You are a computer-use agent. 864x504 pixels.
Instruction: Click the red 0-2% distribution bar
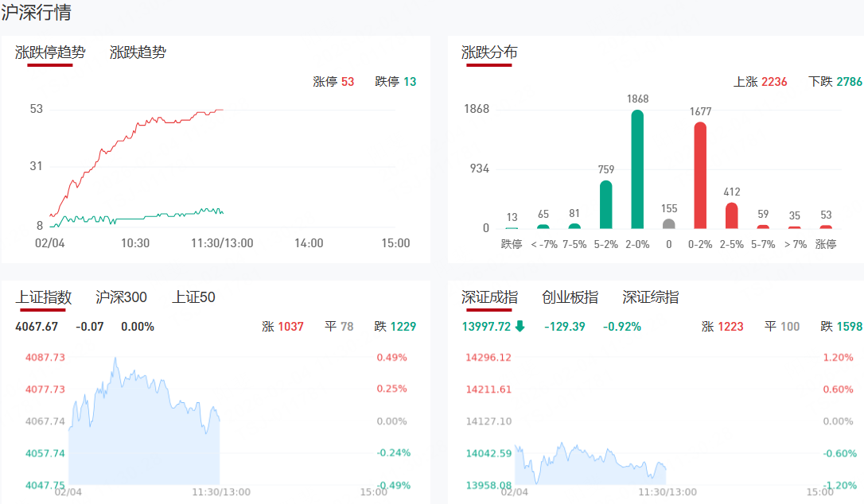700,176
